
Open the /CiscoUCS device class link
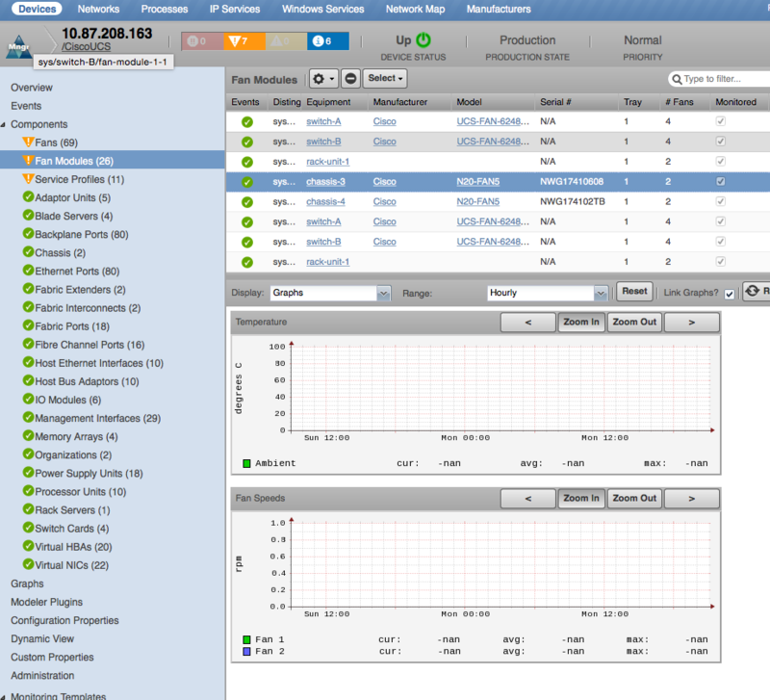click(86, 47)
